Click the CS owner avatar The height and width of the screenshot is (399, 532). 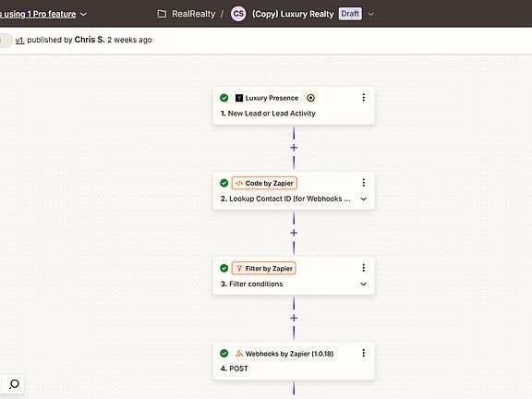tap(238, 14)
